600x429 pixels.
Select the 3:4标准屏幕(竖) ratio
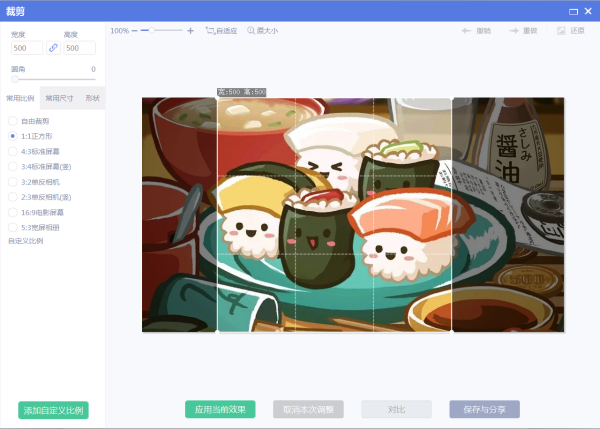click(x=40, y=166)
